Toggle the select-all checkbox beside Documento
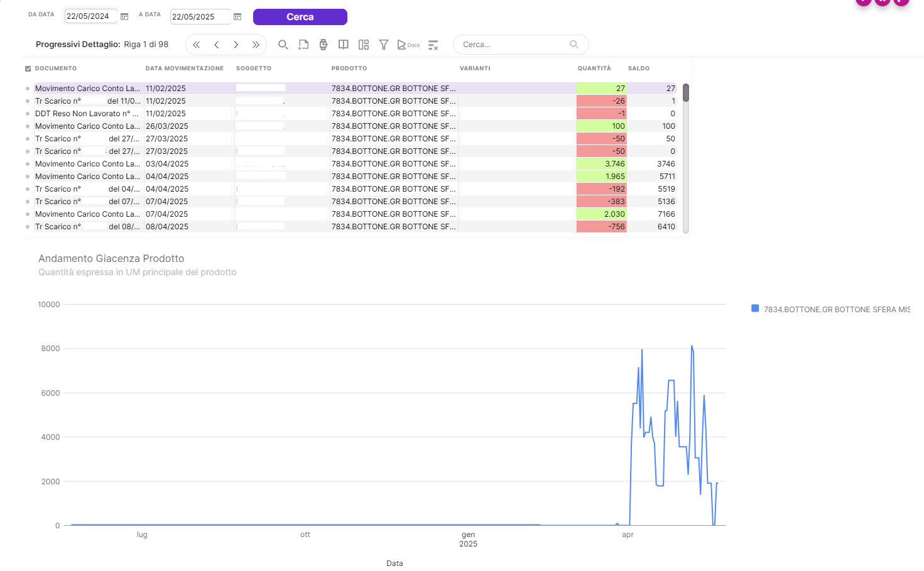This screenshot has width=924, height=571. (x=28, y=68)
